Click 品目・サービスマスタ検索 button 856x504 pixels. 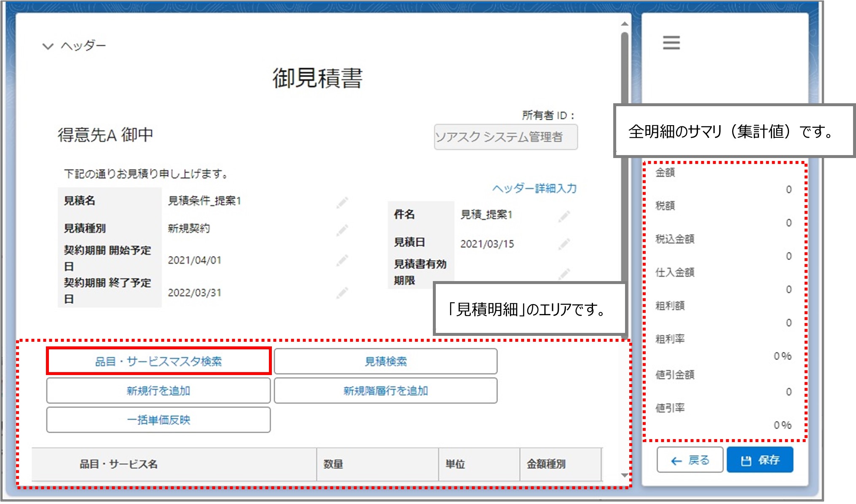coord(158,361)
